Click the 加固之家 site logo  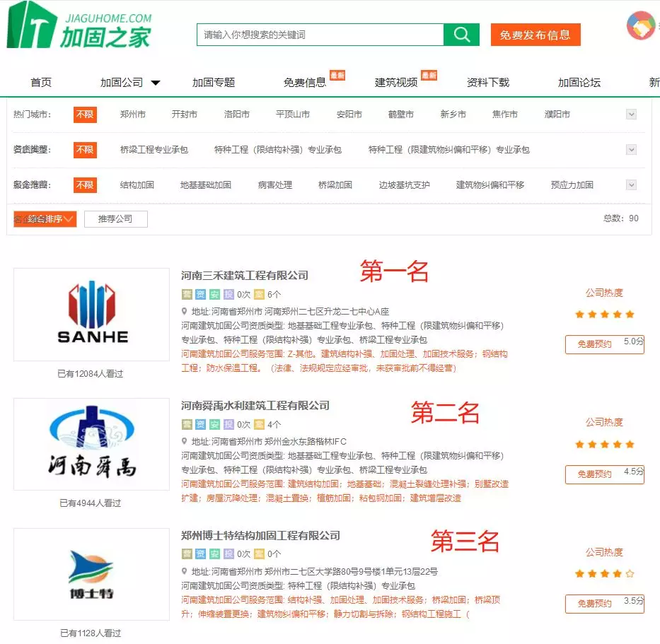pos(79,26)
